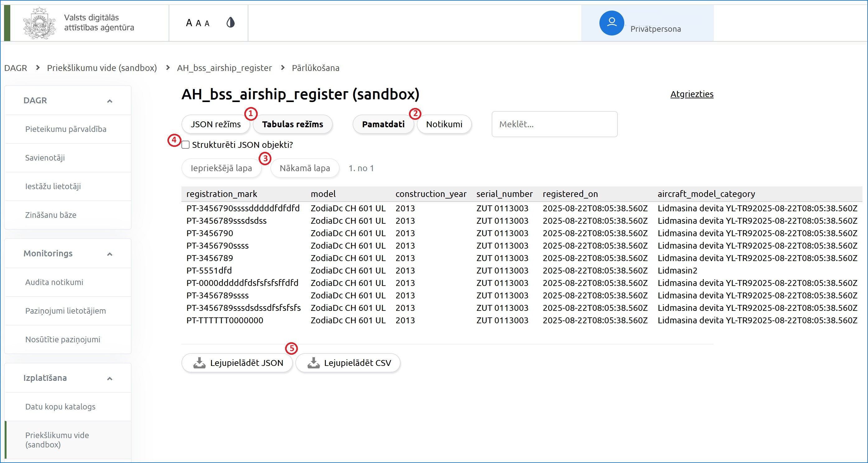Click the Pārlūkošana breadcrumb text
Image resolution: width=868 pixels, height=463 pixels.
point(315,68)
